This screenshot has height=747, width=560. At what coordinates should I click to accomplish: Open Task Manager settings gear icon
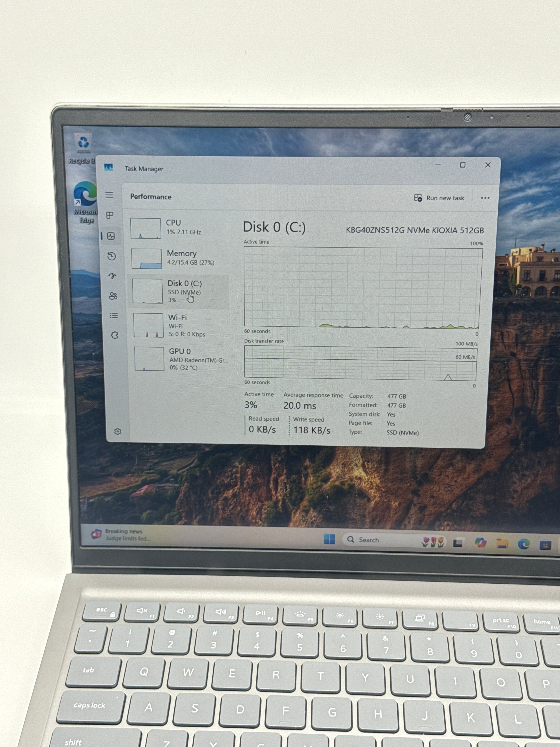[117, 432]
